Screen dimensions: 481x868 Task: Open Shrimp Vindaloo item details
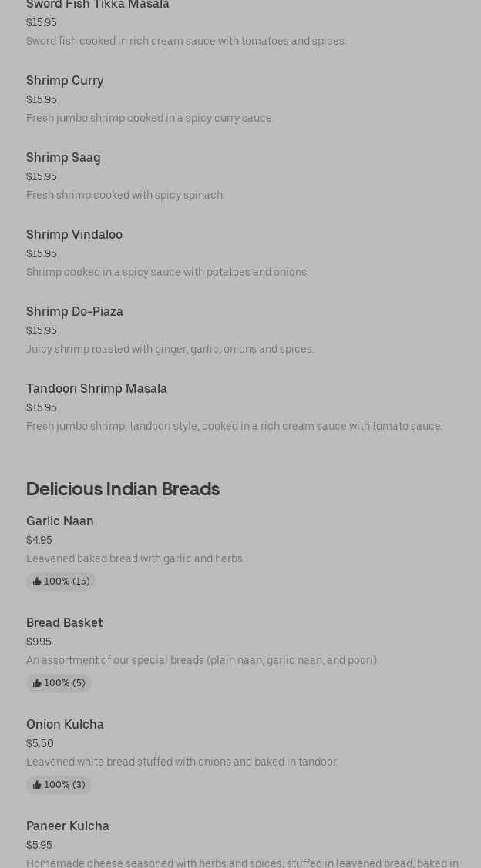pos(74,235)
